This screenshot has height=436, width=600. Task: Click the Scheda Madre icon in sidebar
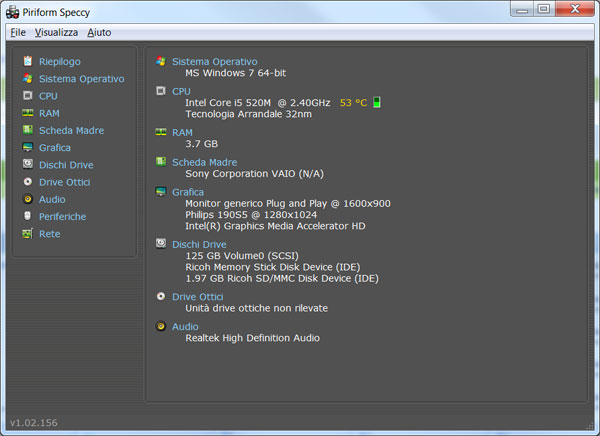pos(28,130)
